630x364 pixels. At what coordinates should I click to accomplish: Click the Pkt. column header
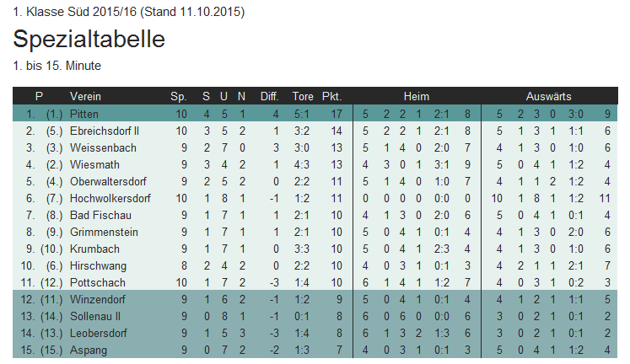click(x=332, y=96)
